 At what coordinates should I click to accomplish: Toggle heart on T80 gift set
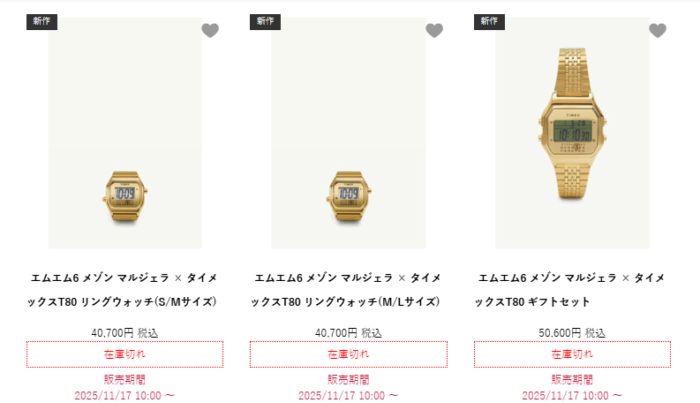(x=657, y=30)
